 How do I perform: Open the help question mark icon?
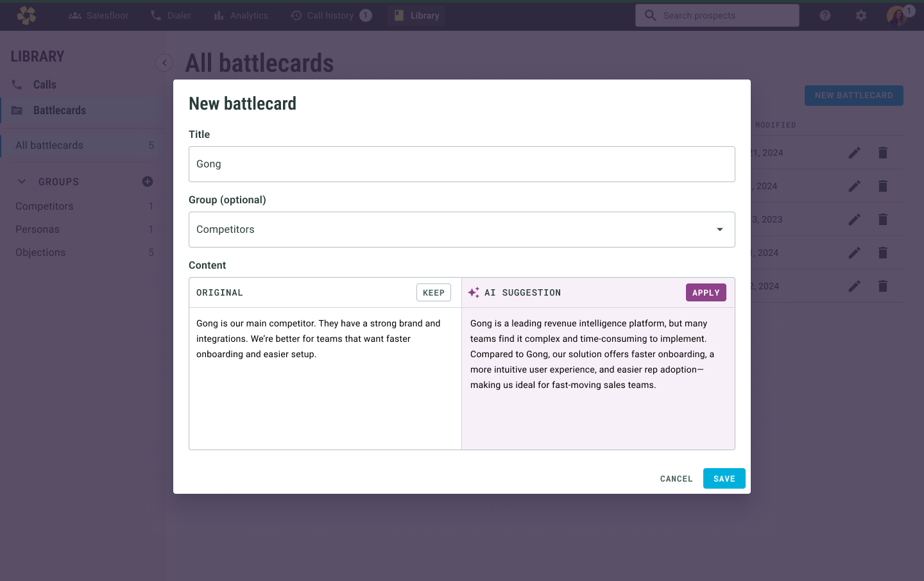(825, 15)
